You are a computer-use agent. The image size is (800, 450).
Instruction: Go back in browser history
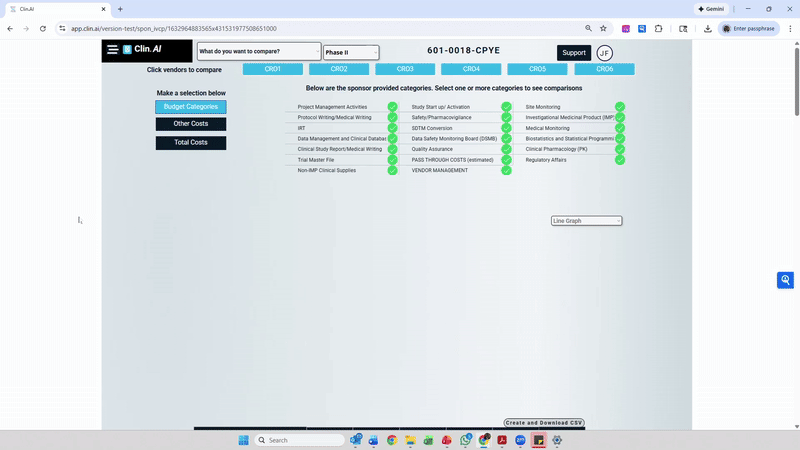point(10,29)
